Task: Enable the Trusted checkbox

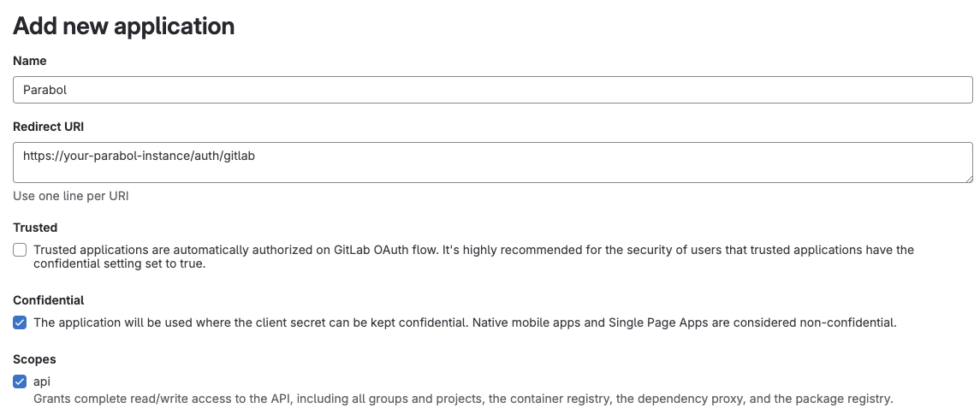Action: 20,250
